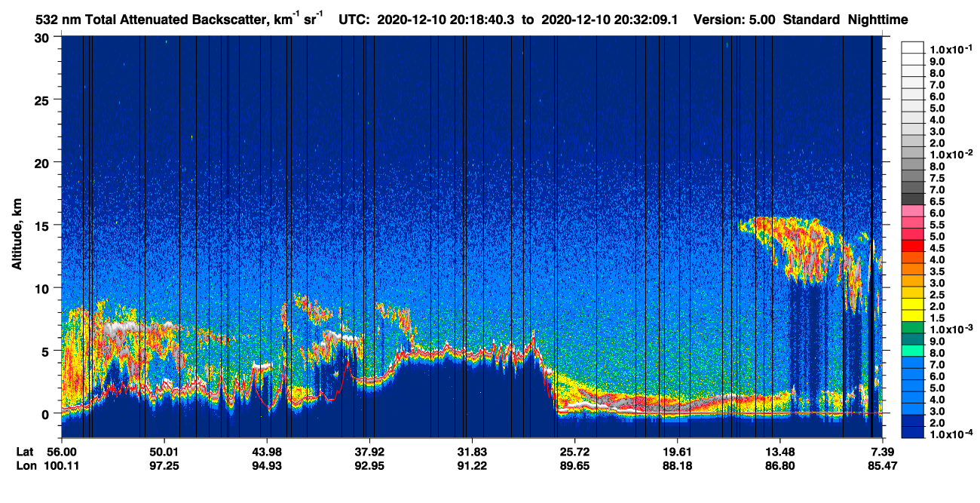Click the longitude value 89.65
This screenshot has width=980, height=503.
pyautogui.click(x=574, y=466)
